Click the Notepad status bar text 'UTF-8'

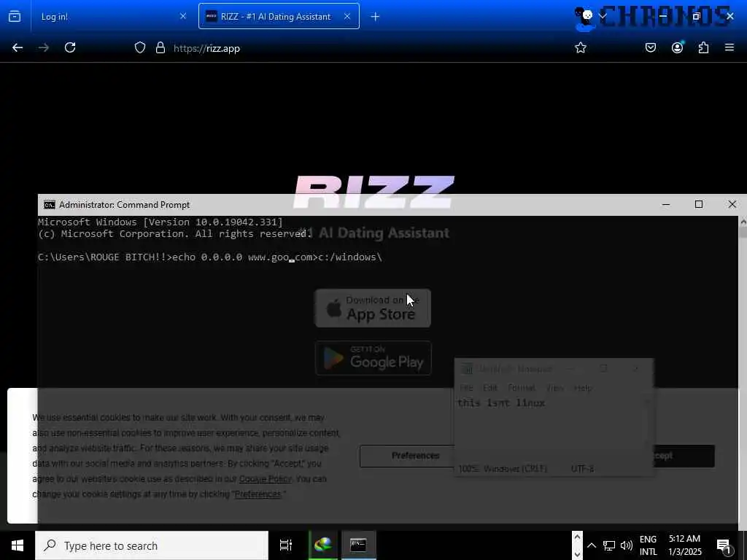pyautogui.click(x=582, y=469)
